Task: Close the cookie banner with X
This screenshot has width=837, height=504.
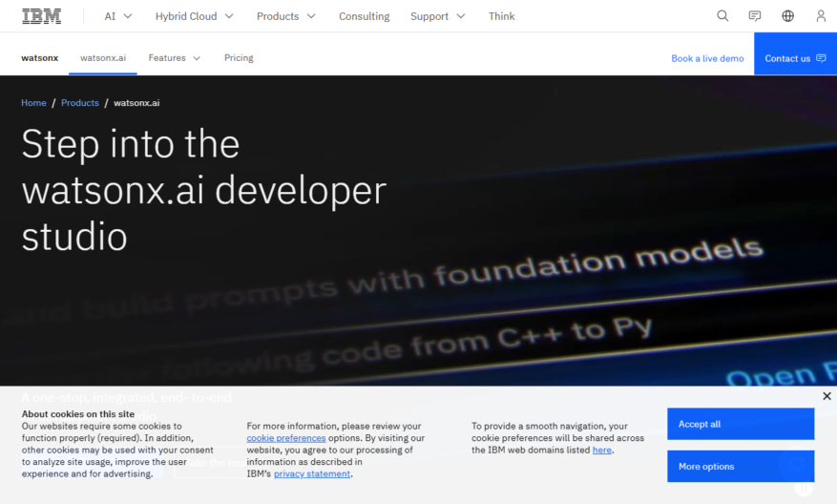Action: [x=827, y=396]
